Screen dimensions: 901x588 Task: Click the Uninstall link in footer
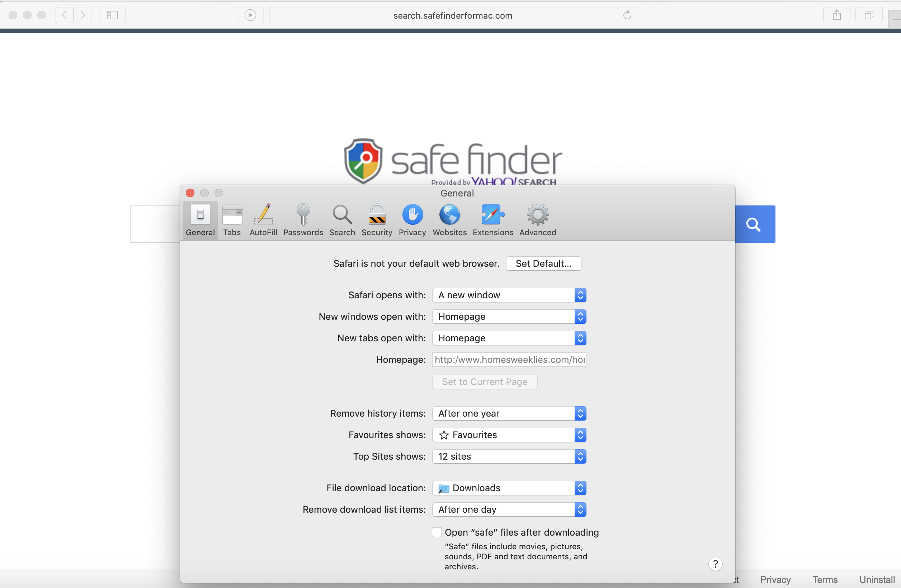[x=876, y=580]
